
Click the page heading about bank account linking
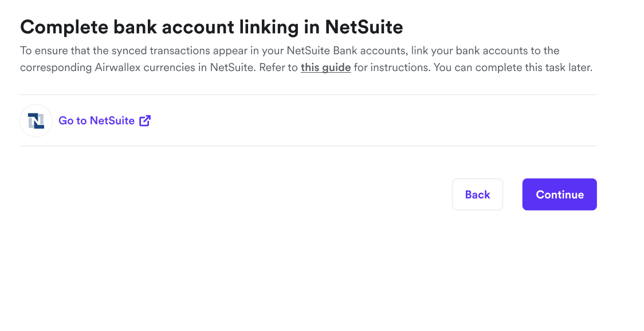(211, 26)
